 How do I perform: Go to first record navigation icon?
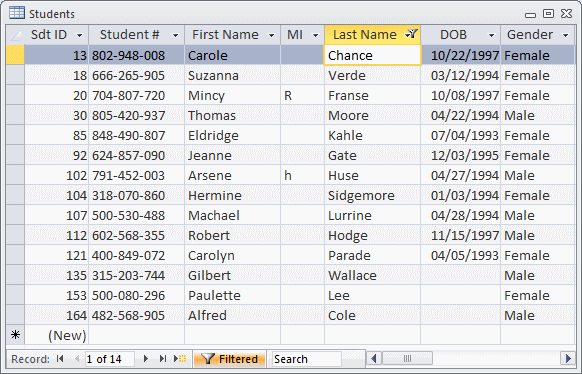click(x=60, y=359)
